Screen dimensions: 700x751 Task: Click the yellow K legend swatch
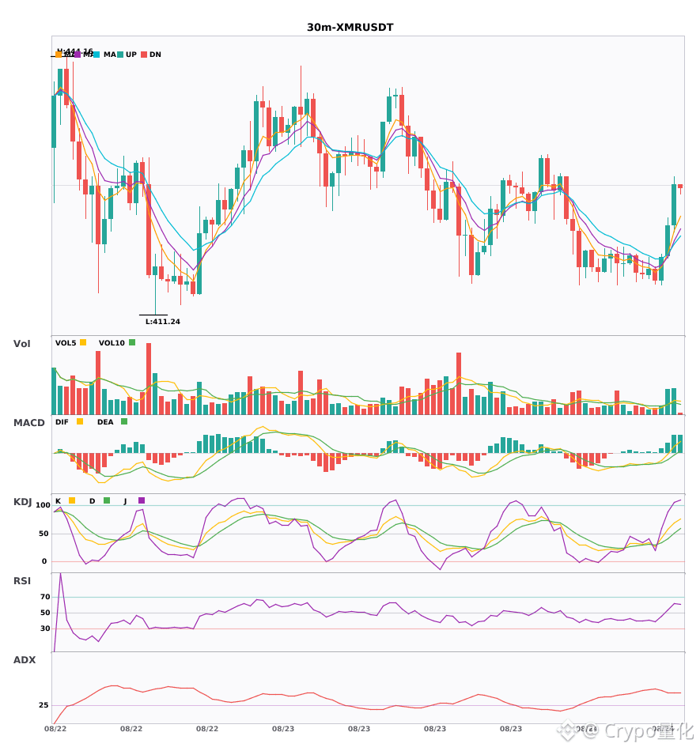[x=72, y=500]
